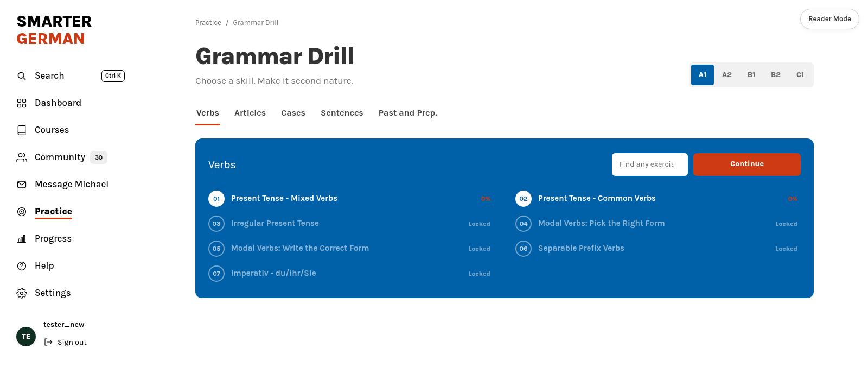868x367 pixels.
Task: Click the 07 exercise number circle
Action: coord(216,274)
